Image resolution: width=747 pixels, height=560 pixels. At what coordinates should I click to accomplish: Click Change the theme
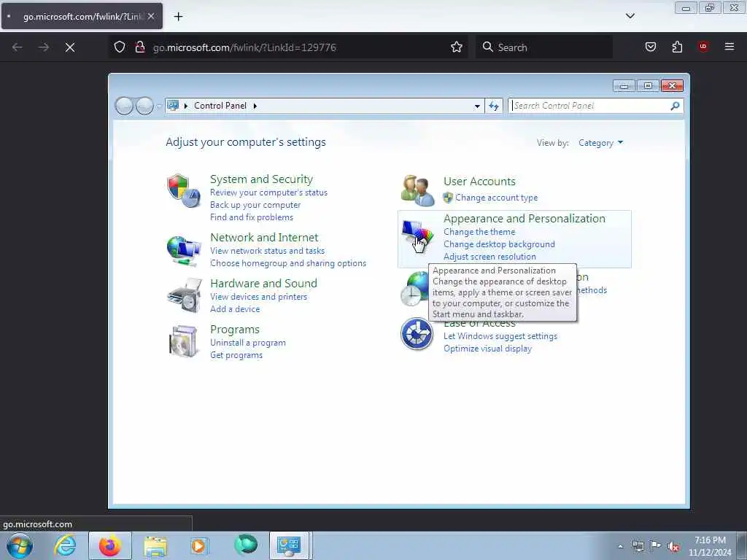point(479,232)
